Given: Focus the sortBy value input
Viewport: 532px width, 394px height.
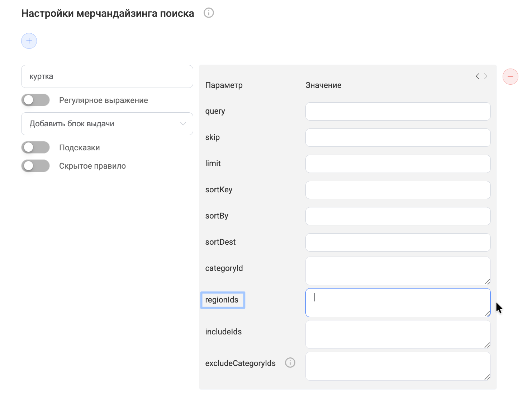Looking at the screenshot, I should (x=398, y=216).
